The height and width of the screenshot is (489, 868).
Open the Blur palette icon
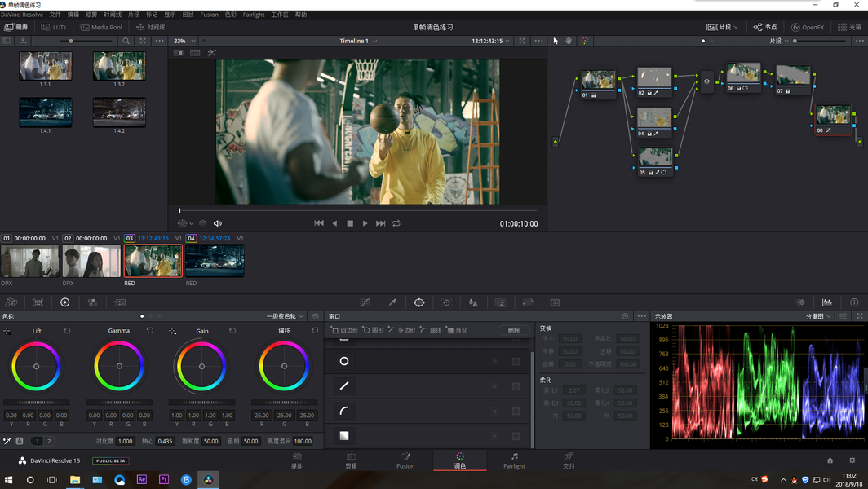point(473,302)
